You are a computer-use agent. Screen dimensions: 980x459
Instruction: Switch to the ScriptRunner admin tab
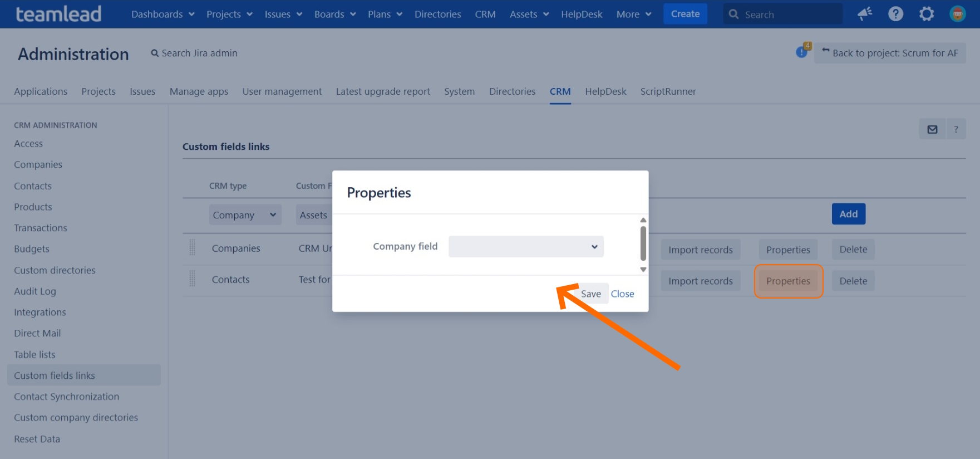[668, 91]
